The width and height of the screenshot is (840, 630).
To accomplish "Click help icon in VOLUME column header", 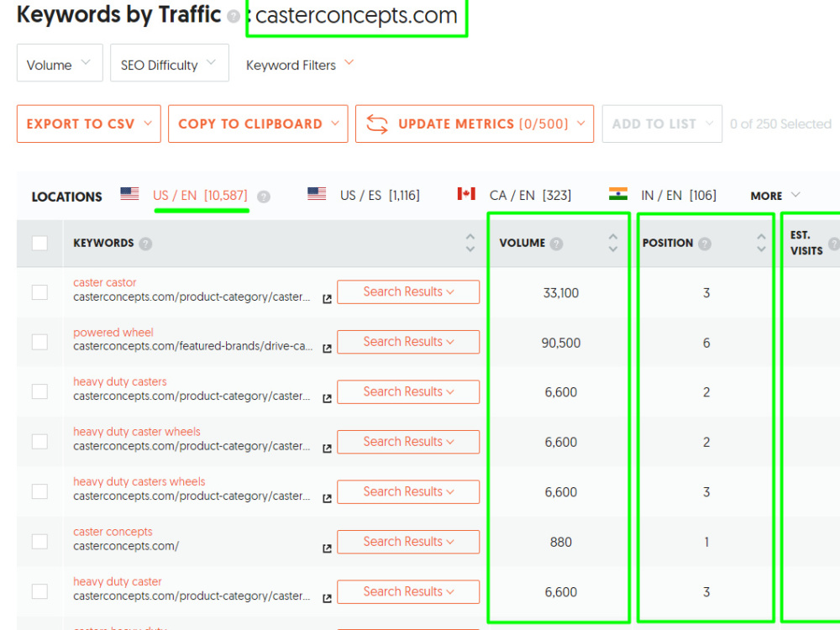I will click(x=556, y=244).
